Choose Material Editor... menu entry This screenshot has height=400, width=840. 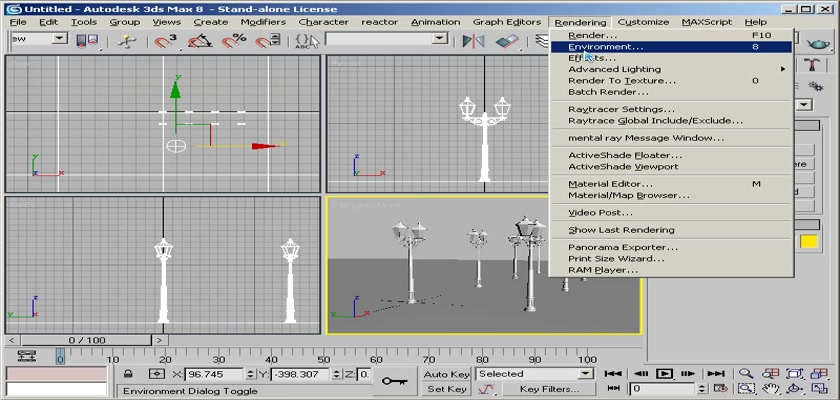[671, 184]
